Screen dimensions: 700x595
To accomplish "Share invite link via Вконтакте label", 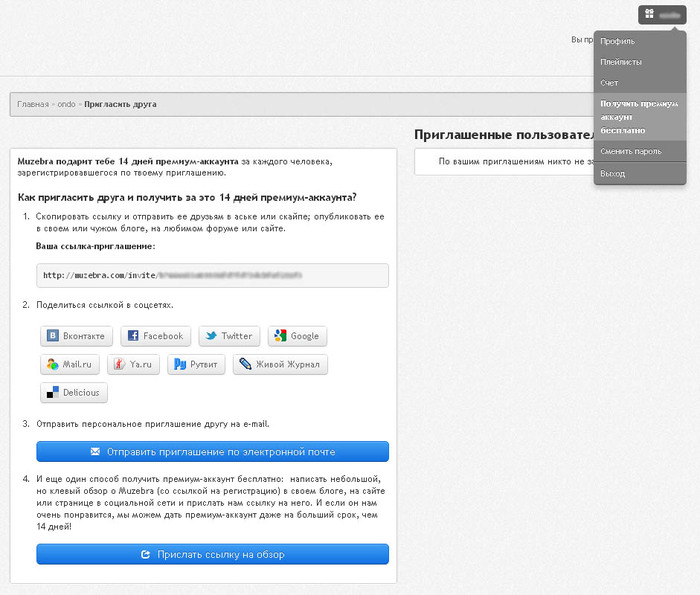I will pos(84,336).
